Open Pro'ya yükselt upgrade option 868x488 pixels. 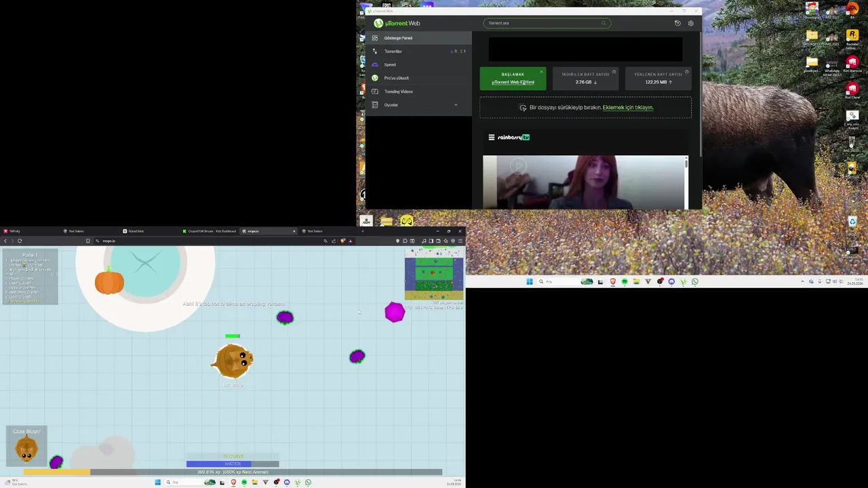418,78
